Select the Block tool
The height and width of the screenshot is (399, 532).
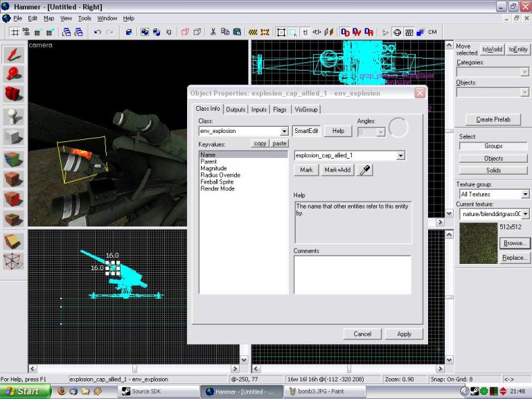pyautogui.click(x=14, y=136)
